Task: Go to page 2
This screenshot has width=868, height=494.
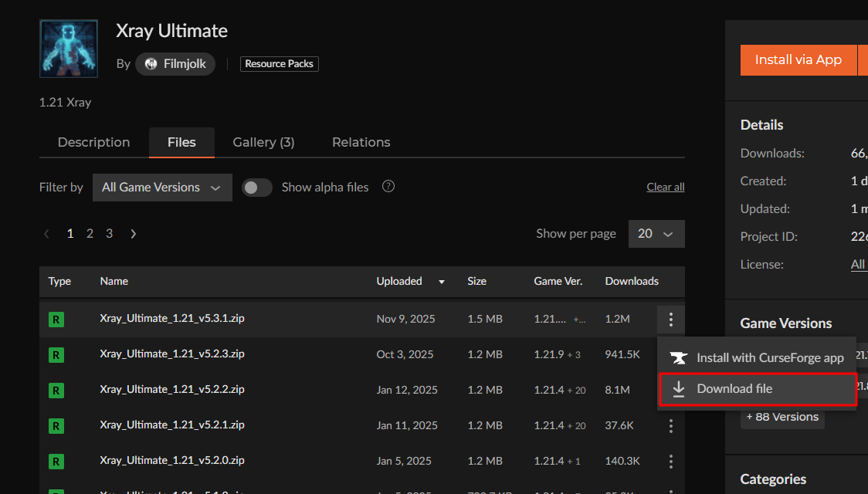Action: pos(90,234)
